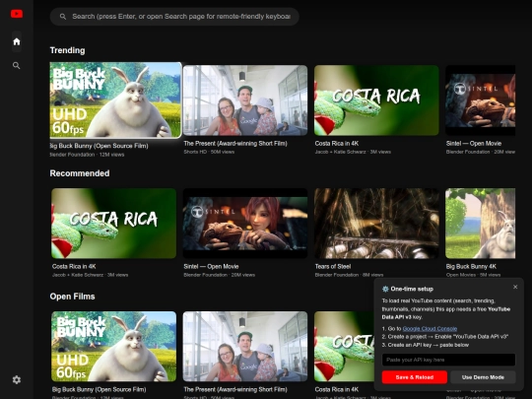Click 'Open Movies · 5M views' text
This screenshot has width=532, height=399.
point(473,275)
